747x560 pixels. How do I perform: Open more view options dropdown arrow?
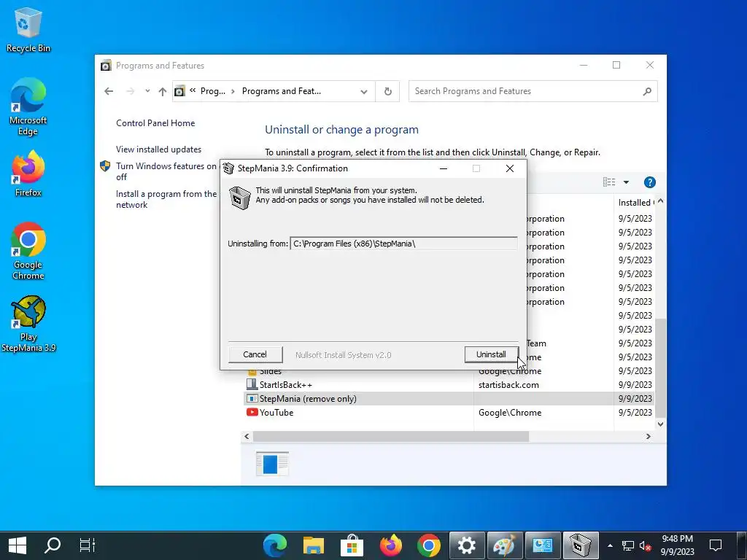pos(626,182)
